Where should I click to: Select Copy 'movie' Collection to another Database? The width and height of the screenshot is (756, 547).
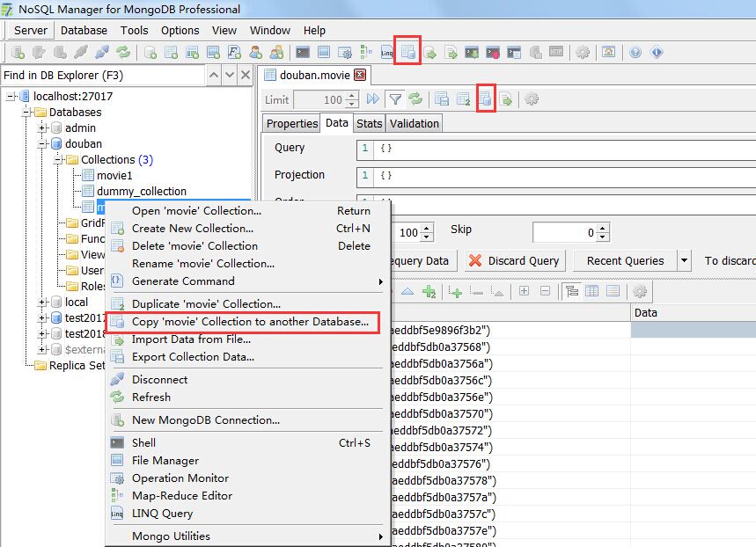[x=246, y=323]
